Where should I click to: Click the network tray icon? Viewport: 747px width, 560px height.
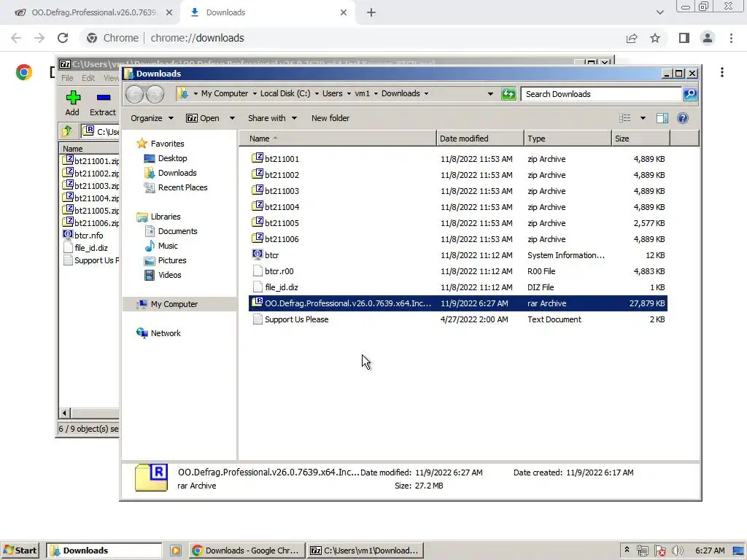642,551
